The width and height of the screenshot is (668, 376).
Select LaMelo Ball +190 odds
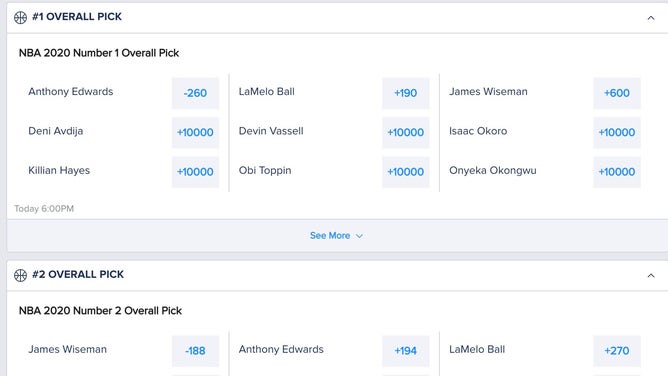[x=406, y=93]
